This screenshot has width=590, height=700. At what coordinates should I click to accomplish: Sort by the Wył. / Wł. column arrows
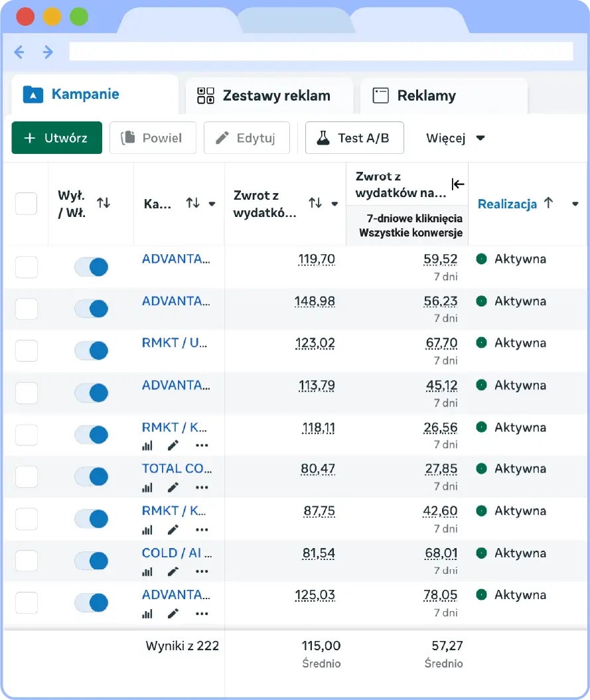(x=104, y=203)
